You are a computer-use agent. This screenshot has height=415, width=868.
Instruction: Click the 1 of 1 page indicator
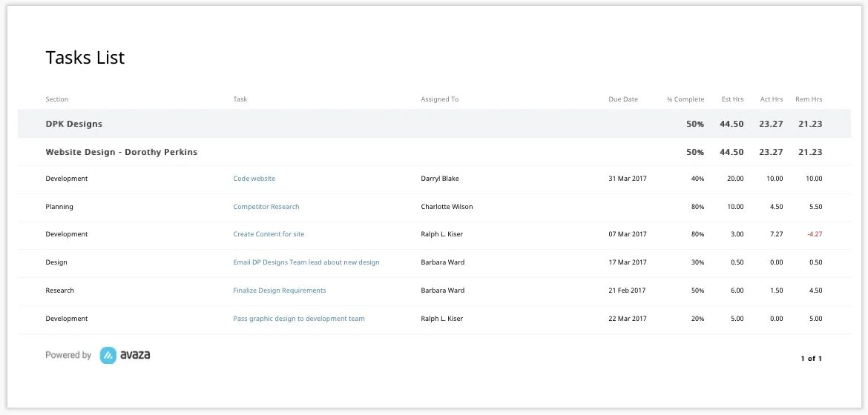click(x=811, y=359)
